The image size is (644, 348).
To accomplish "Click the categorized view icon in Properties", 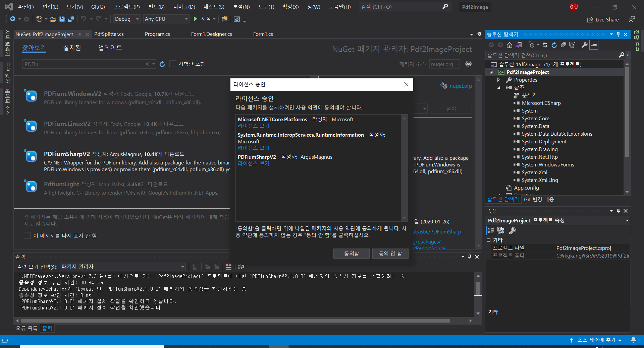I will coord(491,230).
